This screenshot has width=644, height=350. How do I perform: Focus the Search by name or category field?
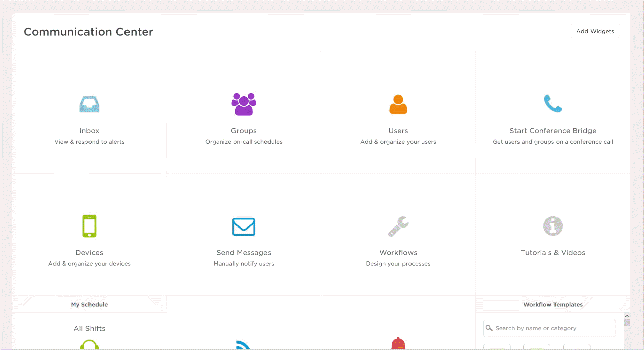(549, 328)
